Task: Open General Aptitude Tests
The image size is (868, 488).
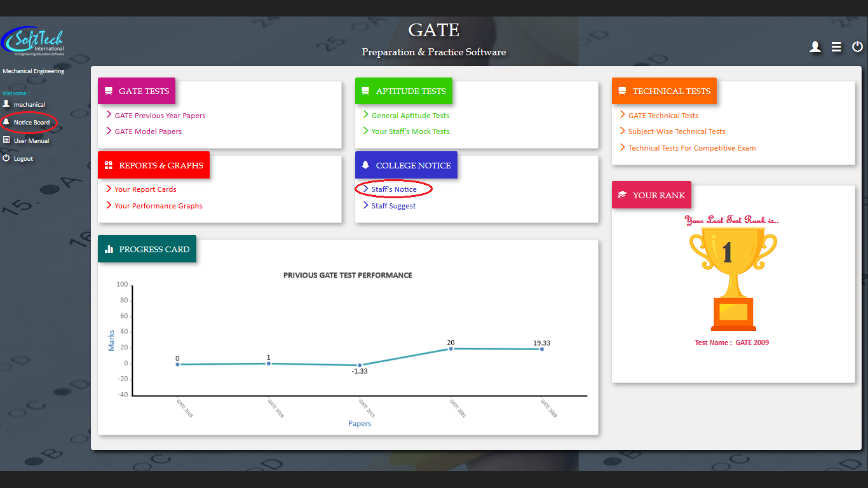Action: [410, 116]
